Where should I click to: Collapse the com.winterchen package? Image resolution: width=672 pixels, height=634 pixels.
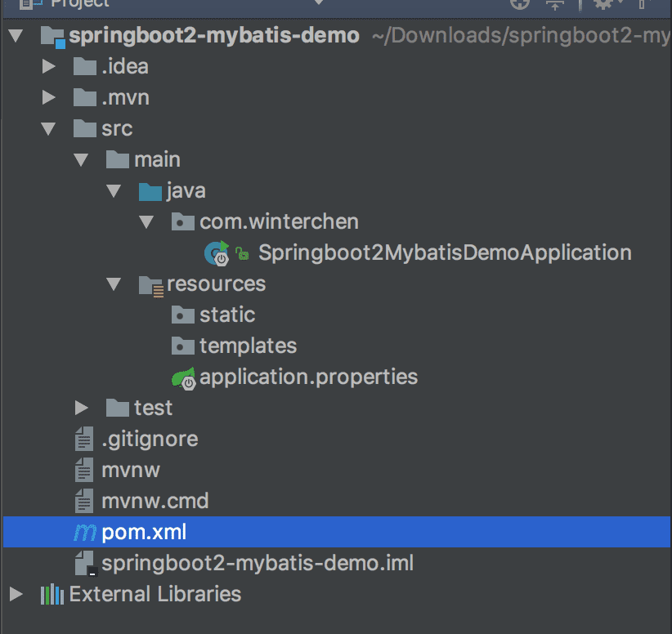pos(146,222)
